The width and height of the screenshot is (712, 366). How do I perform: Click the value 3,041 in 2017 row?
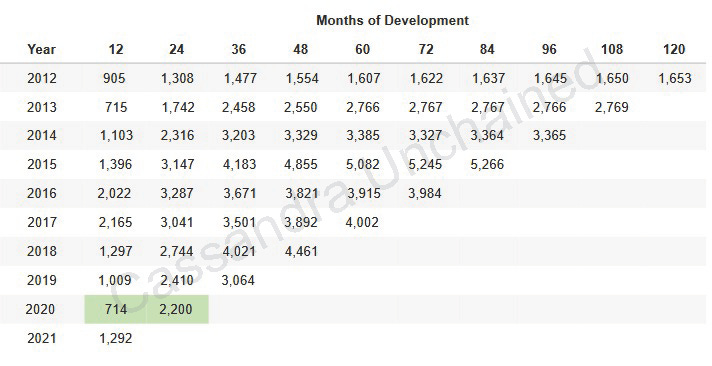click(176, 223)
